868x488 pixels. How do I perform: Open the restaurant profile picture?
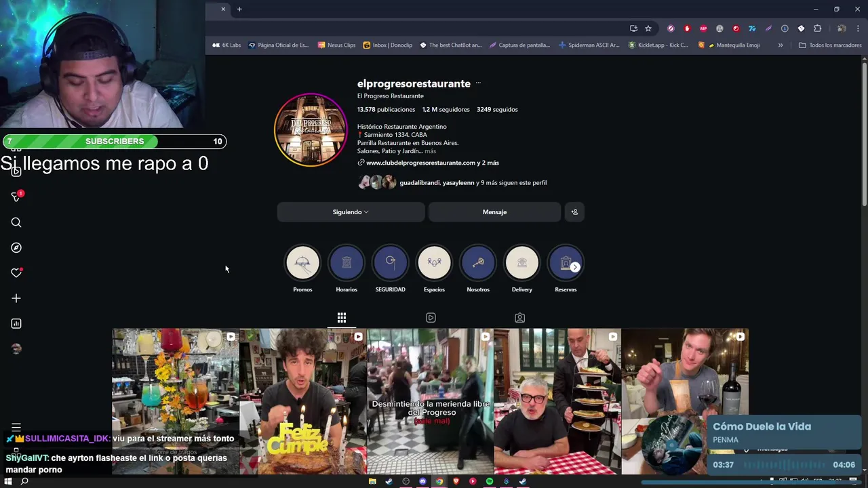coord(311,129)
